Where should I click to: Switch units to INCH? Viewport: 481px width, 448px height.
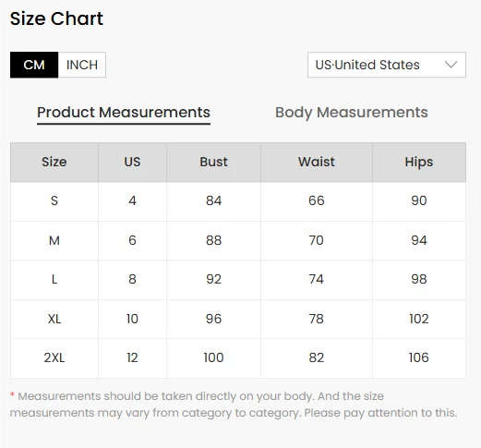point(82,65)
